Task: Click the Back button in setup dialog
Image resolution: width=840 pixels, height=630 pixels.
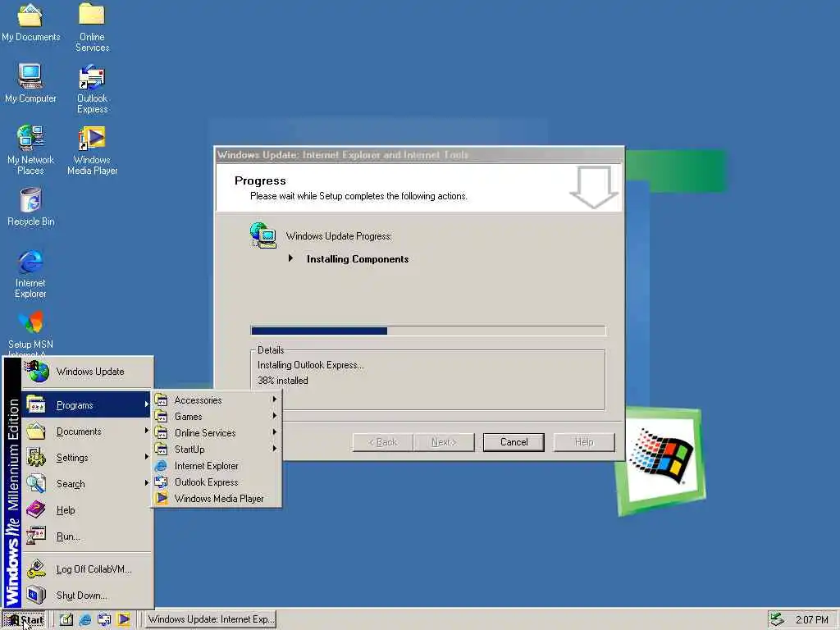Action: point(382,442)
